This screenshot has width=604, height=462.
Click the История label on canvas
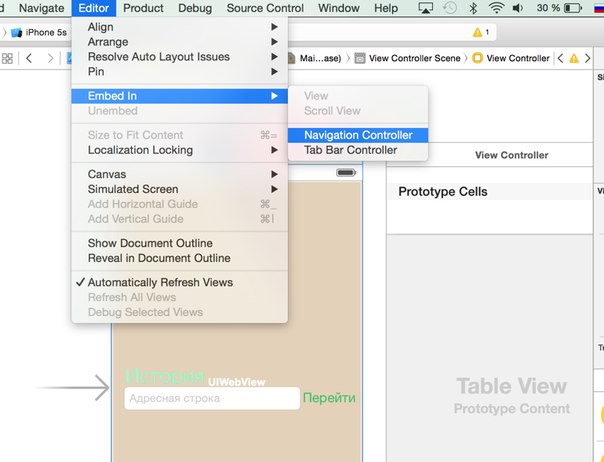(165, 376)
